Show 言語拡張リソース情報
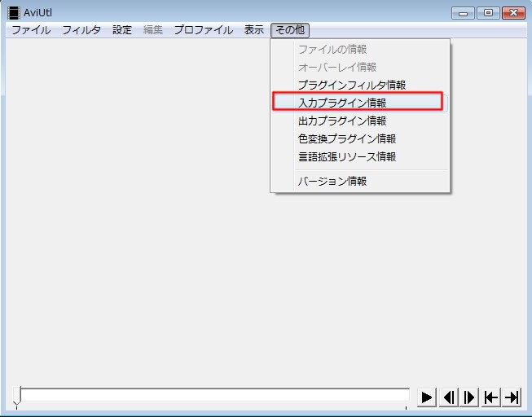This screenshot has height=417, width=532. [347, 156]
